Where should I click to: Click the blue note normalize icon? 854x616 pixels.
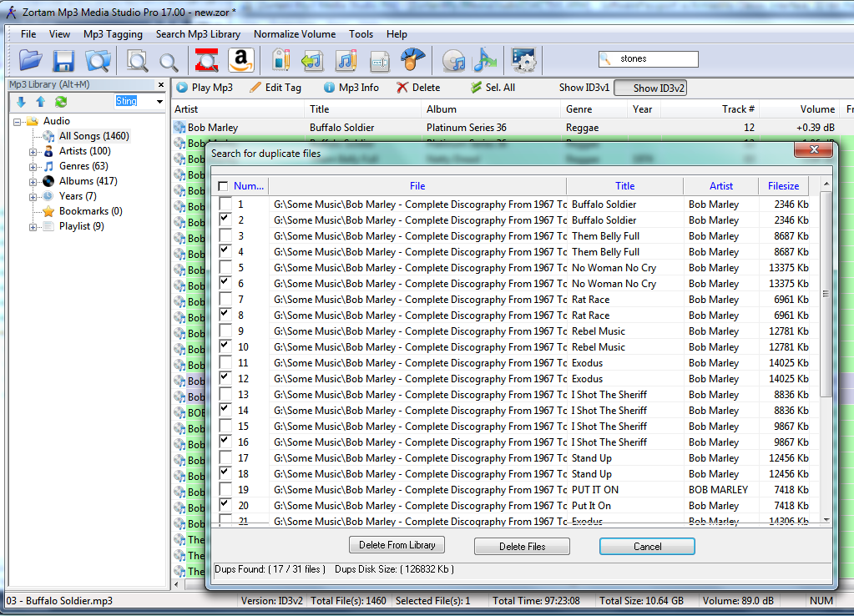[484, 60]
